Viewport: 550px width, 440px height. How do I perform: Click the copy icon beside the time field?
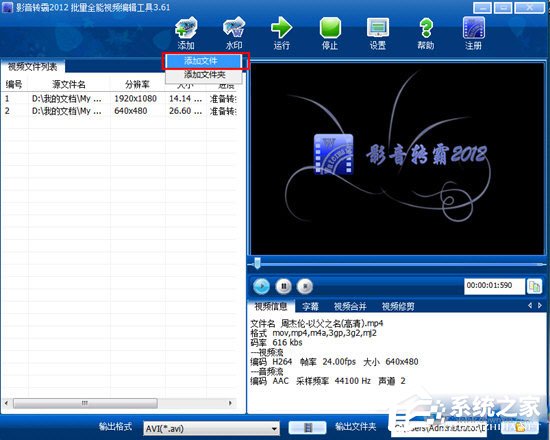coord(535,286)
